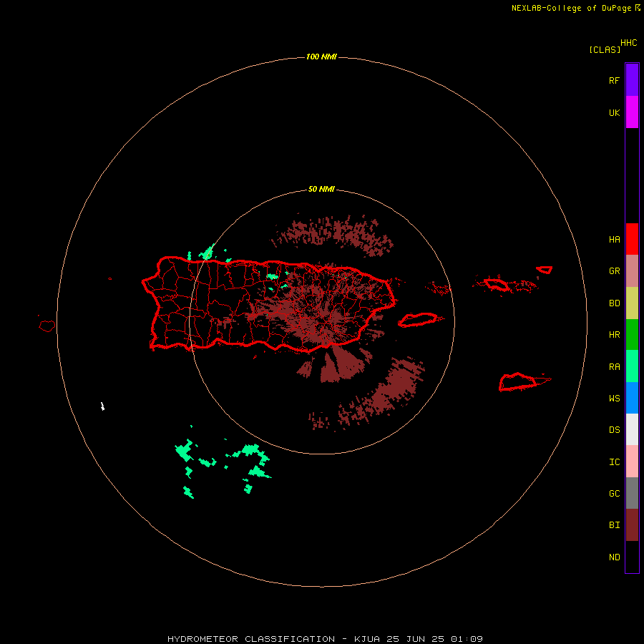Click the brown echo band north of Puerto Rico
This screenshot has height=644, width=644.
(333, 235)
